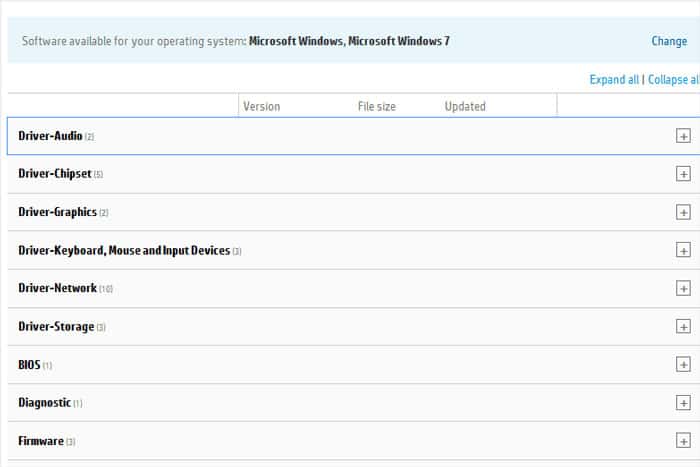This screenshot has height=467, width=700.
Task: Expand Driver-Keyboard, Mouse and Input Devices plus icon
Action: pos(683,250)
